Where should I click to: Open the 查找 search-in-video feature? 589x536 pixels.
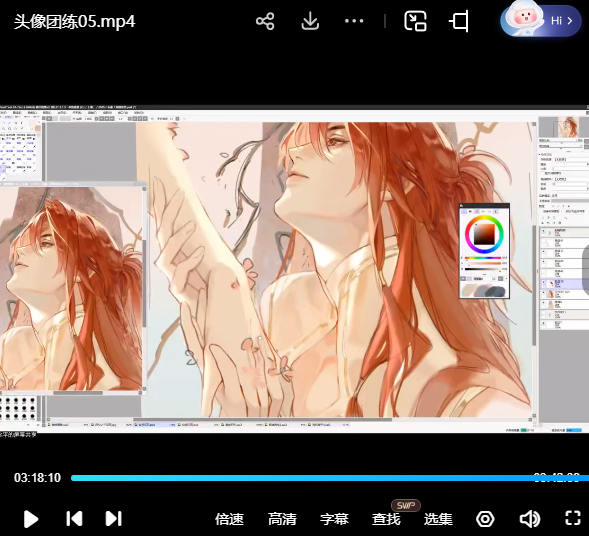click(386, 519)
